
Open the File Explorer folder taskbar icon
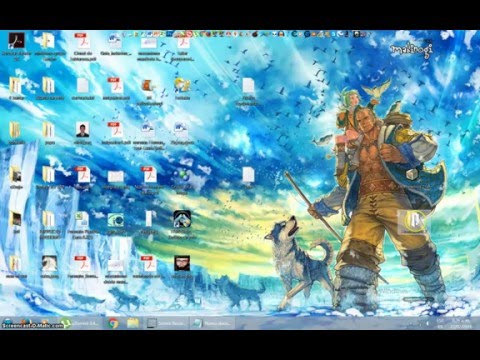(x=133, y=323)
